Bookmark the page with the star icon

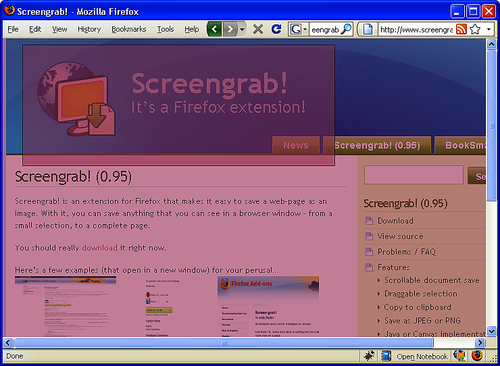coord(475,30)
